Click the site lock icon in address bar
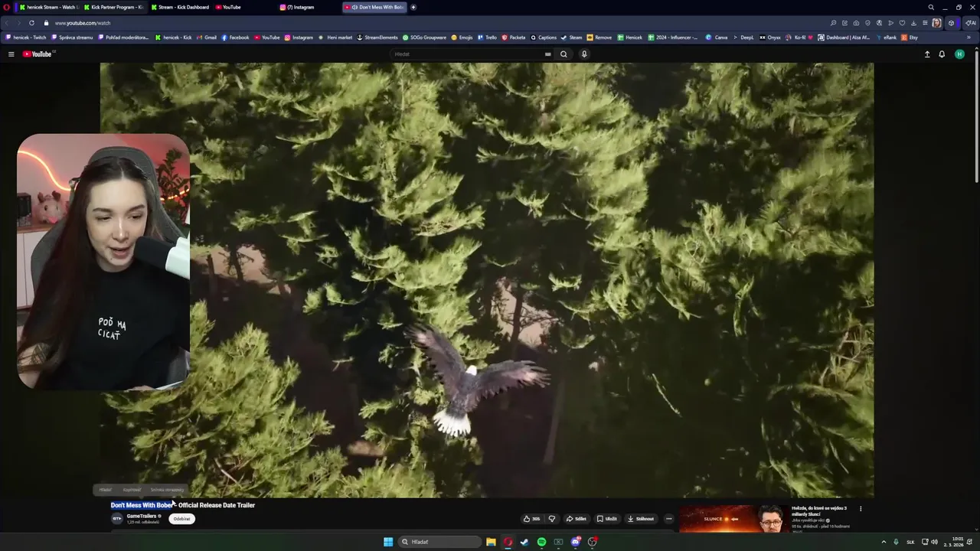Viewport: 980px width, 551px height. (x=46, y=23)
